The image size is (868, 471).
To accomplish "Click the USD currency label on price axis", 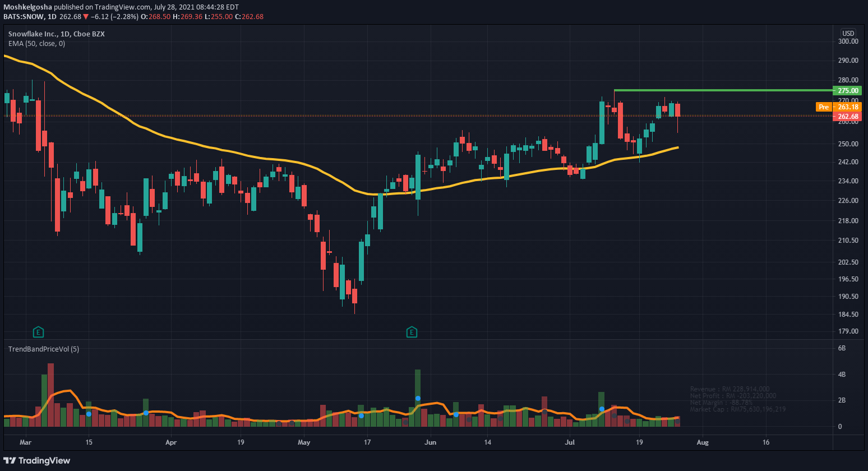I will [848, 34].
